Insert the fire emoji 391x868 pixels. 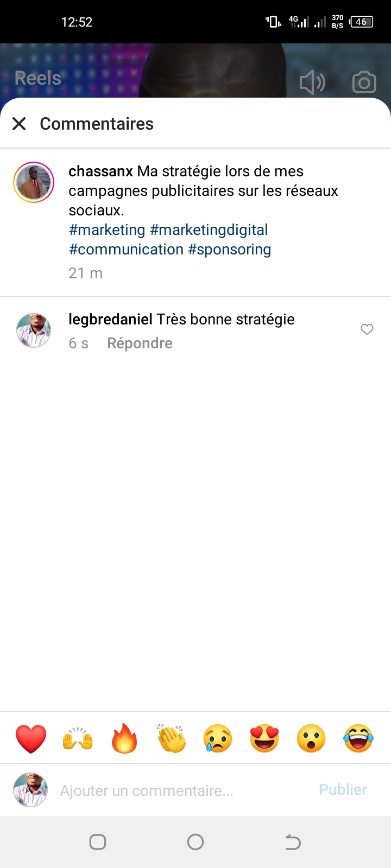[124, 738]
